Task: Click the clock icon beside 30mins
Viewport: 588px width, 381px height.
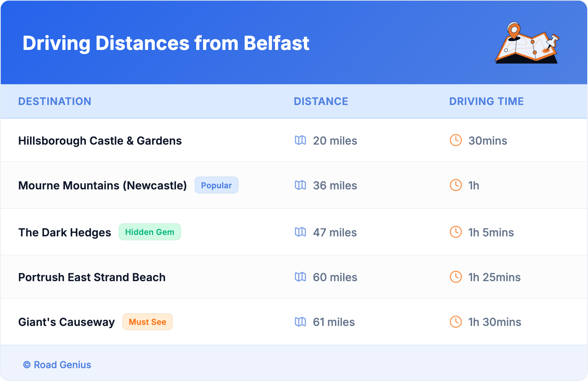Action: pyautogui.click(x=456, y=140)
